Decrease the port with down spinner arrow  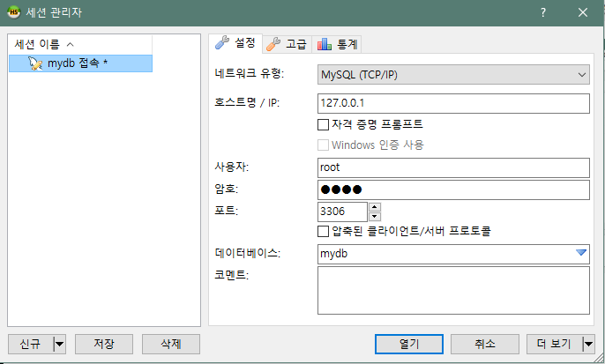[x=375, y=216]
